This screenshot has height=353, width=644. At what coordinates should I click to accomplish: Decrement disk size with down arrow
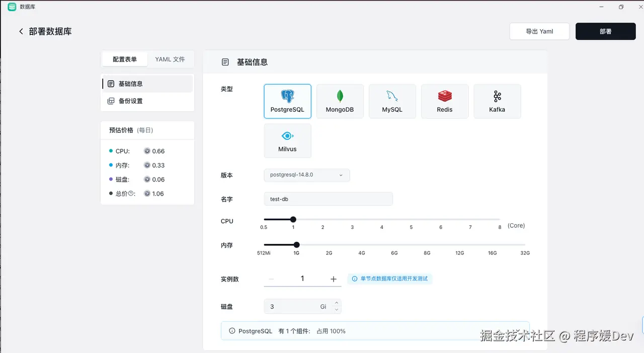coord(337,310)
